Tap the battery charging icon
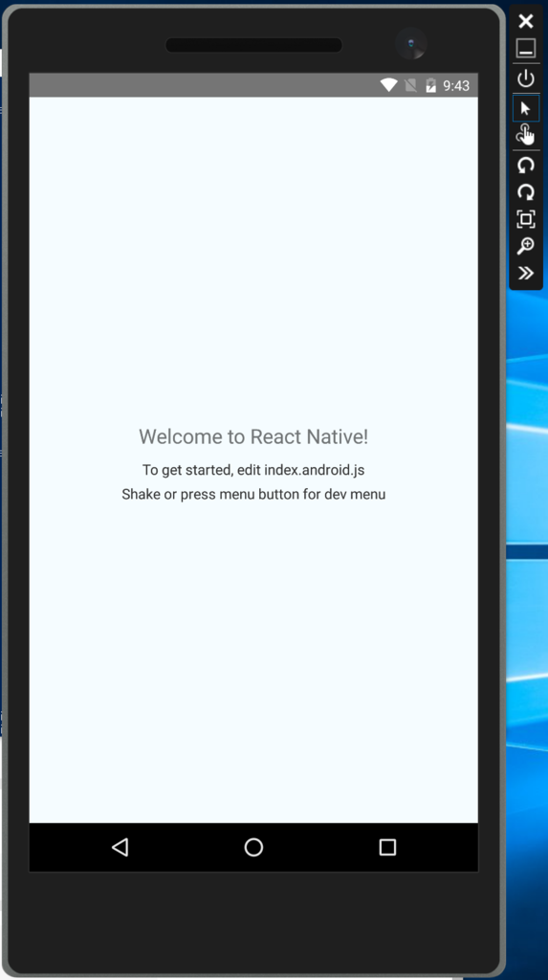Viewport: 548px width, 980px height. point(430,85)
